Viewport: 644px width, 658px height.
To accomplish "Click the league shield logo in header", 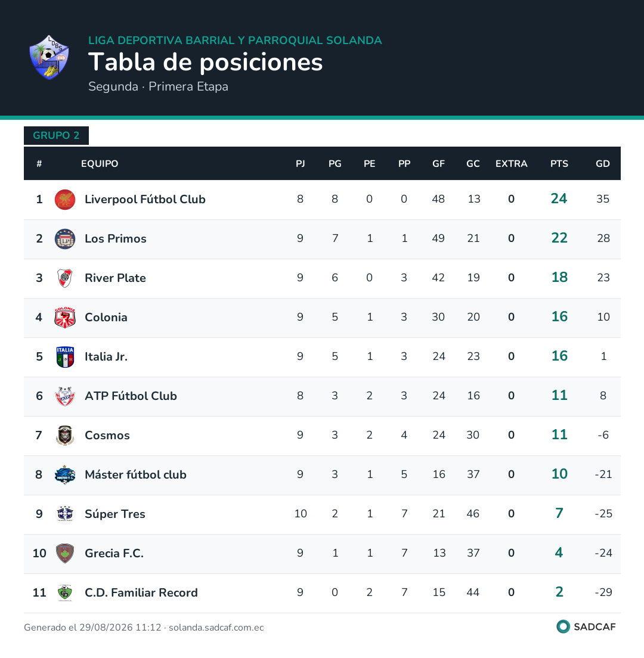I will tap(49, 57).
